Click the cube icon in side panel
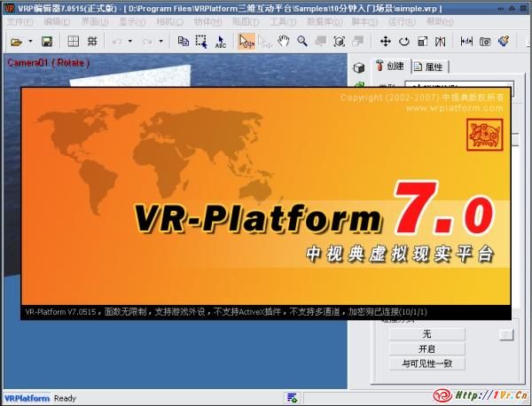Viewport: 532px width, 406px height. 359,67
